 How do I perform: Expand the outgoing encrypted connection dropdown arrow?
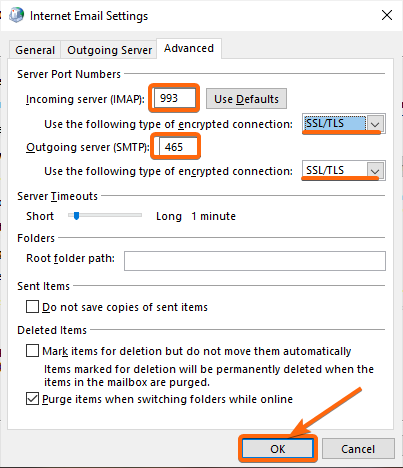pyautogui.click(x=375, y=171)
